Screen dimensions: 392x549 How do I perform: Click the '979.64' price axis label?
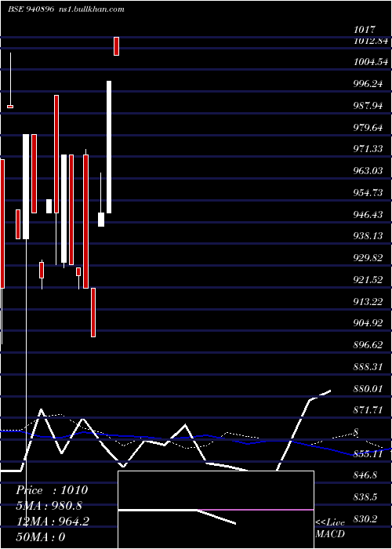pyautogui.click(x=368, y=127)
